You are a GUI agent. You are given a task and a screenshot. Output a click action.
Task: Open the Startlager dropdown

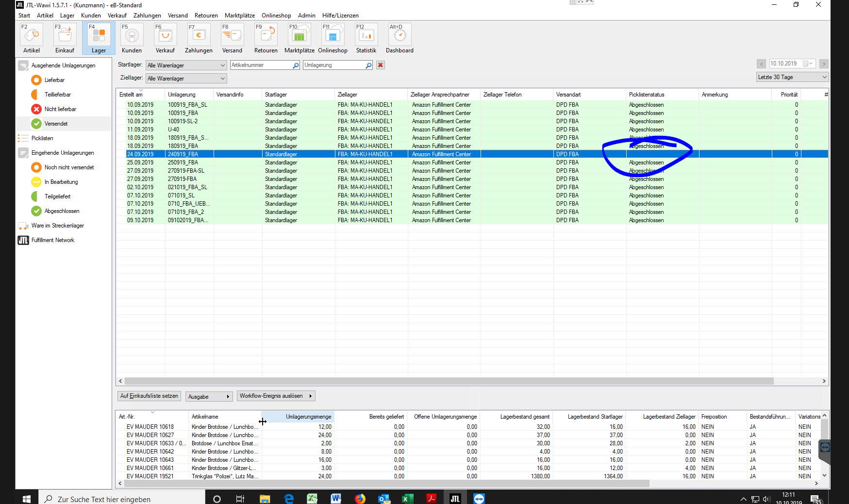186,65
